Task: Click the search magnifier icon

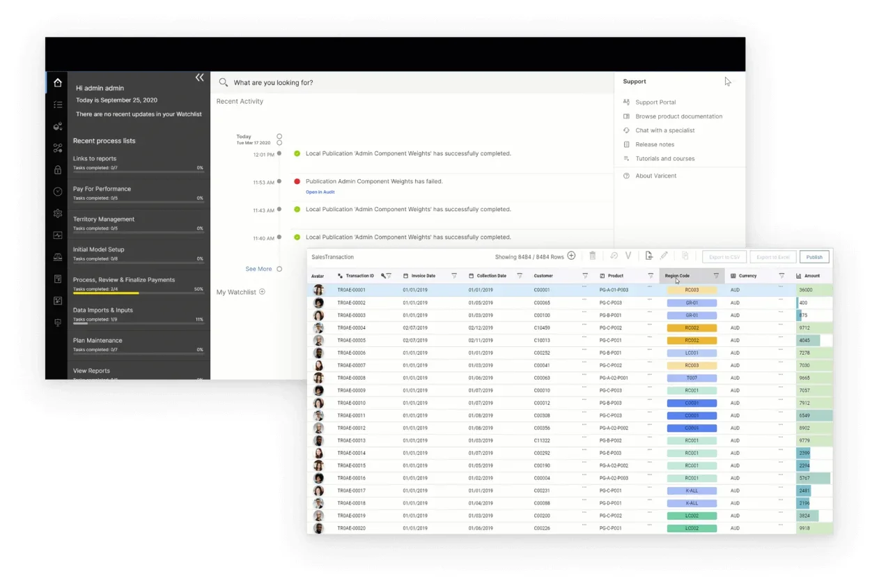Action: click(224, 82)
